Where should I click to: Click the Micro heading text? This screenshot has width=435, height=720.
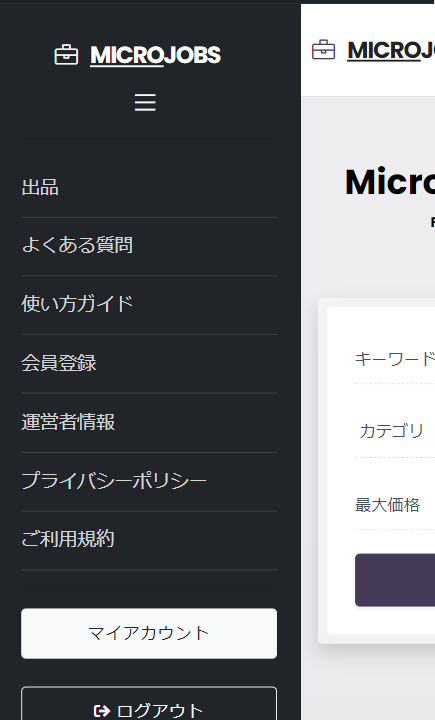coord(390,182)
